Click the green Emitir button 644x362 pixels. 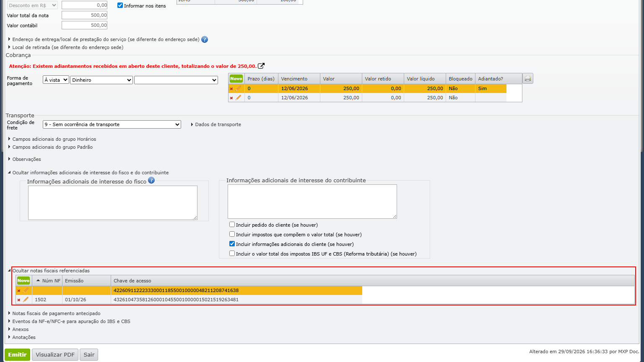click(x=17, y=354)
